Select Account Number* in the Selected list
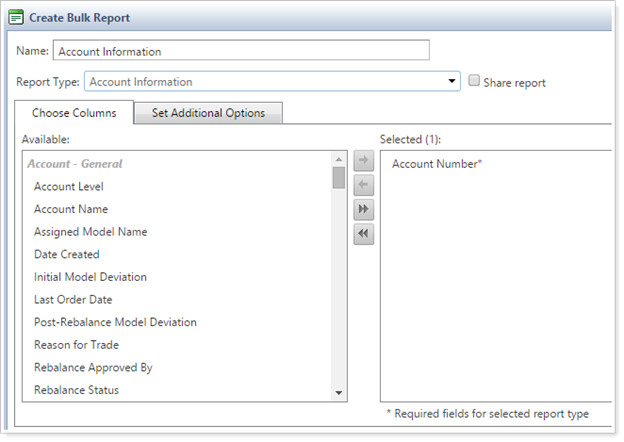 (x=437, y=164)
